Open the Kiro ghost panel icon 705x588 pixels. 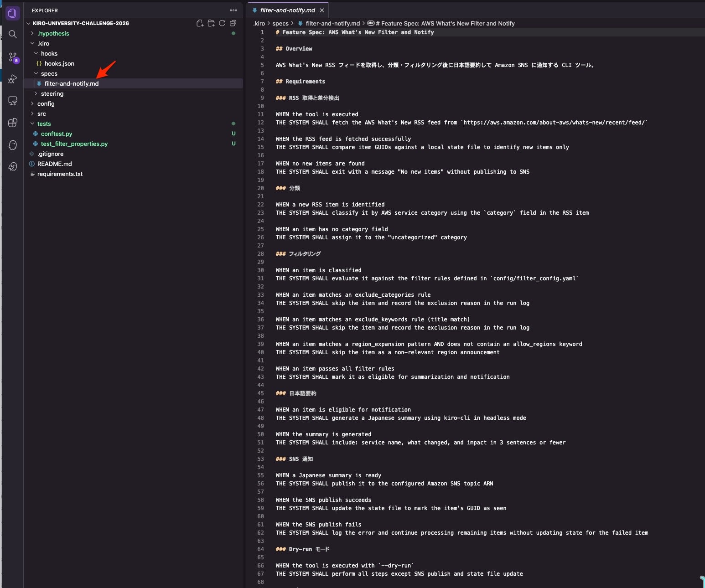pos(12,144)
